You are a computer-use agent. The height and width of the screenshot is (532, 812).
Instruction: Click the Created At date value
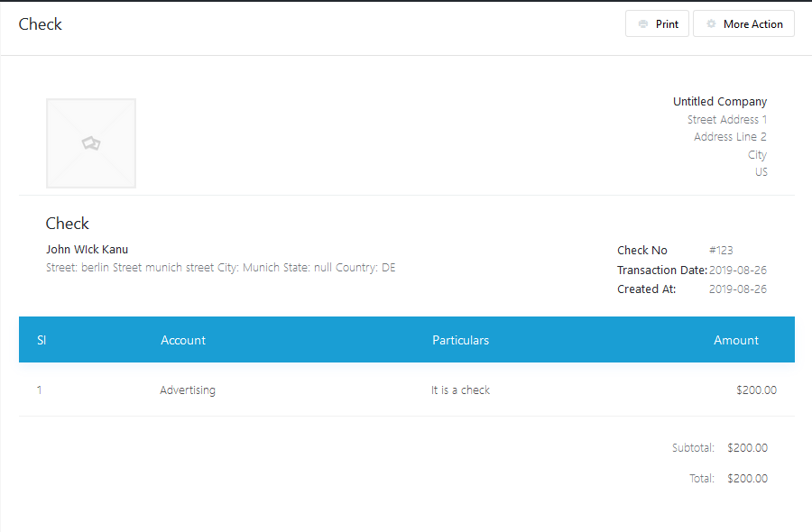(737, 289)
